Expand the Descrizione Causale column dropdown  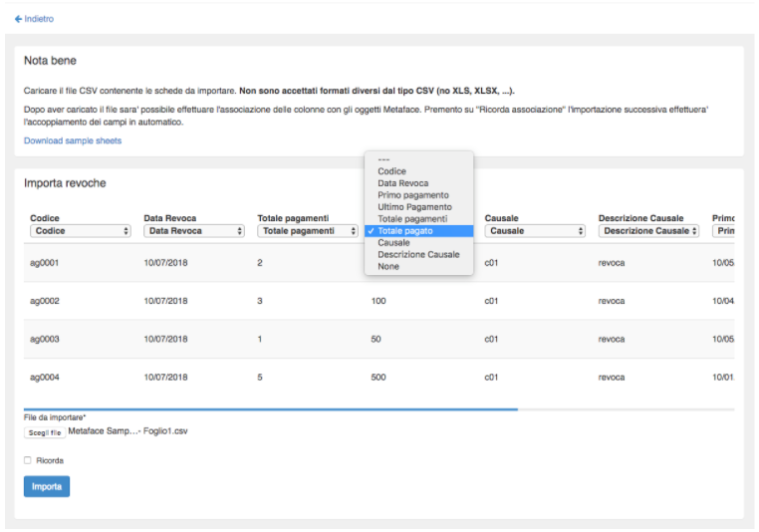coord(648,231)
